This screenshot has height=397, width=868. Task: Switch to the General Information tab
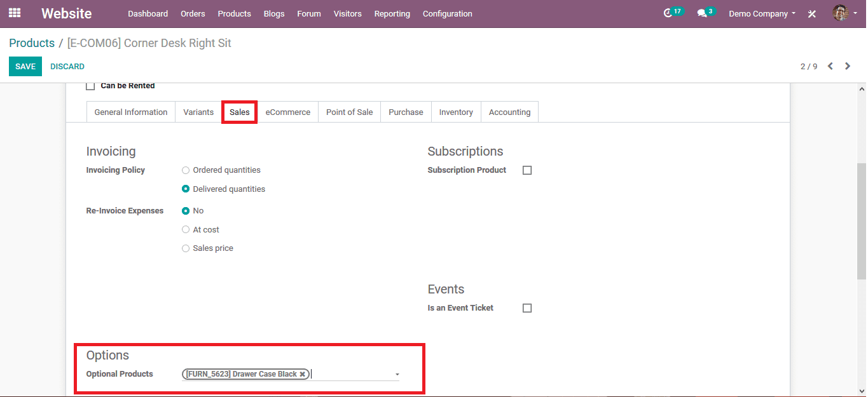[131, 112]
